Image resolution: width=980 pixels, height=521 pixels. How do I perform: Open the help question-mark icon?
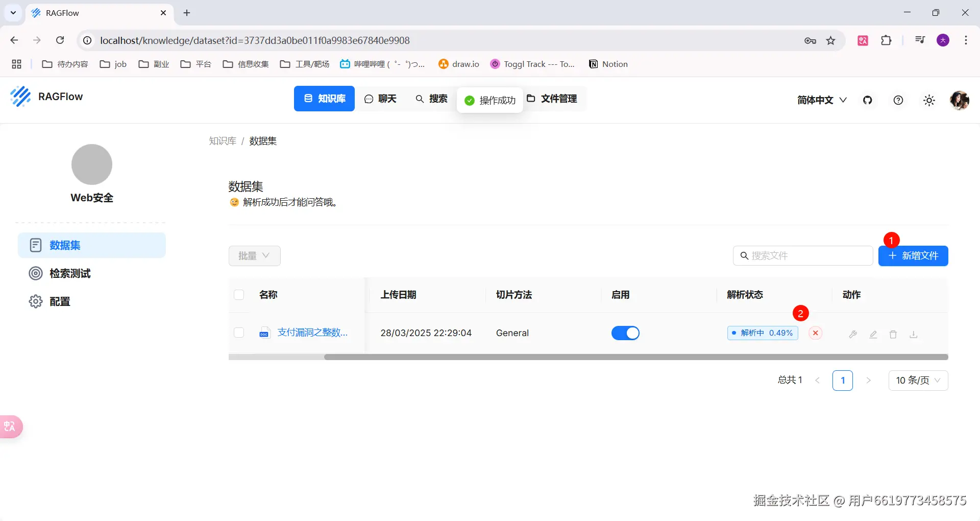[x=898, y=100]
